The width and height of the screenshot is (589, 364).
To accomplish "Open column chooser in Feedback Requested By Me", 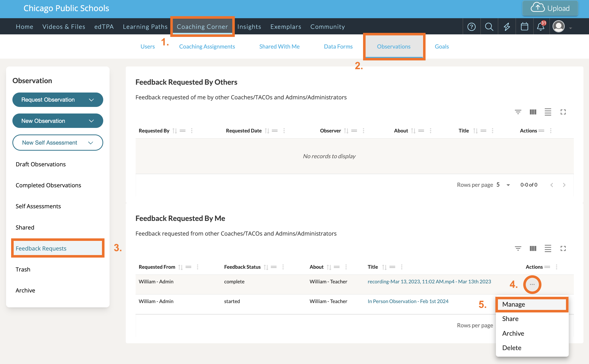I will tap(533, 248).
